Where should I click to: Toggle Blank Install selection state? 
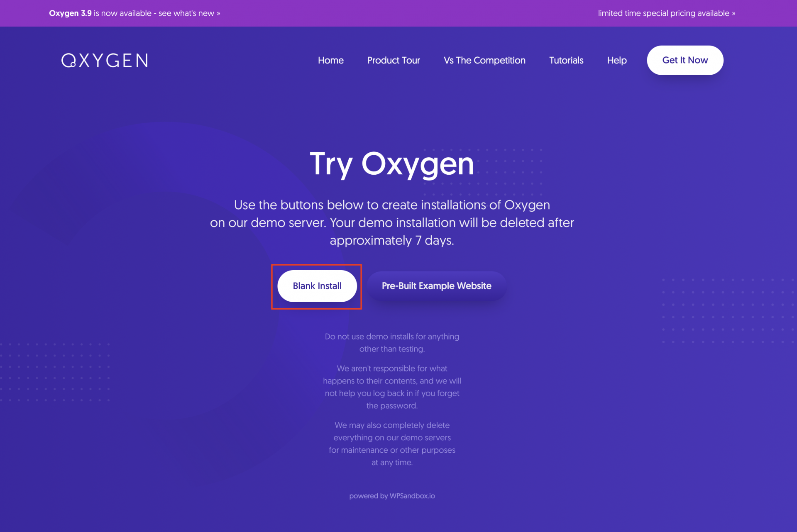pyautogui.click(x=317, y=286)
